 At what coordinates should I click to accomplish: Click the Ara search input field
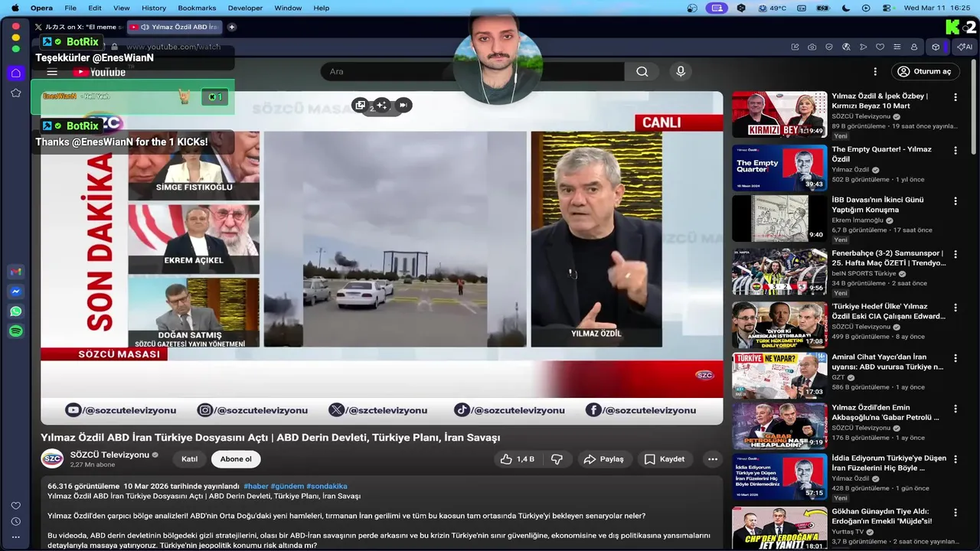pos(472,72)
